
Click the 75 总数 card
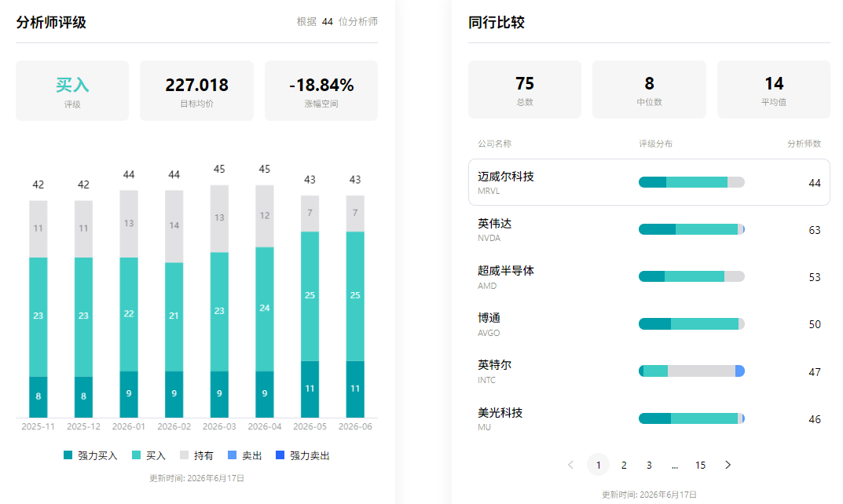(525, 89)
